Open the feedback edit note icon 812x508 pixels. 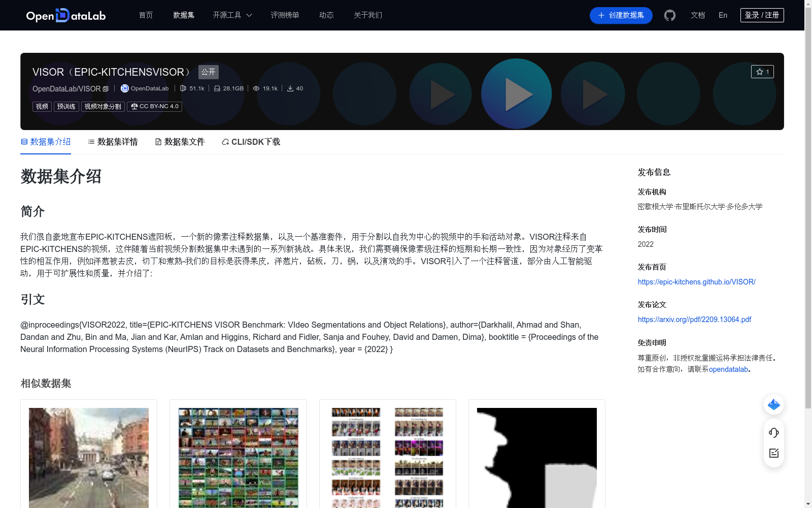coord(774,453)
